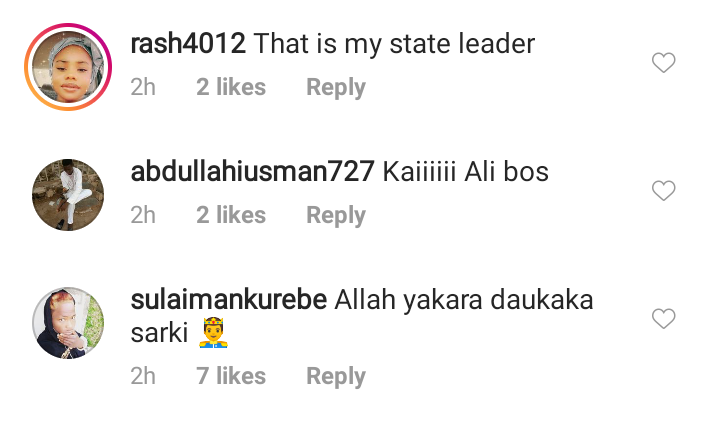Open rash4012's story from the ringed avatar
The image size is (720, 429).
click(x=68, y=67)
